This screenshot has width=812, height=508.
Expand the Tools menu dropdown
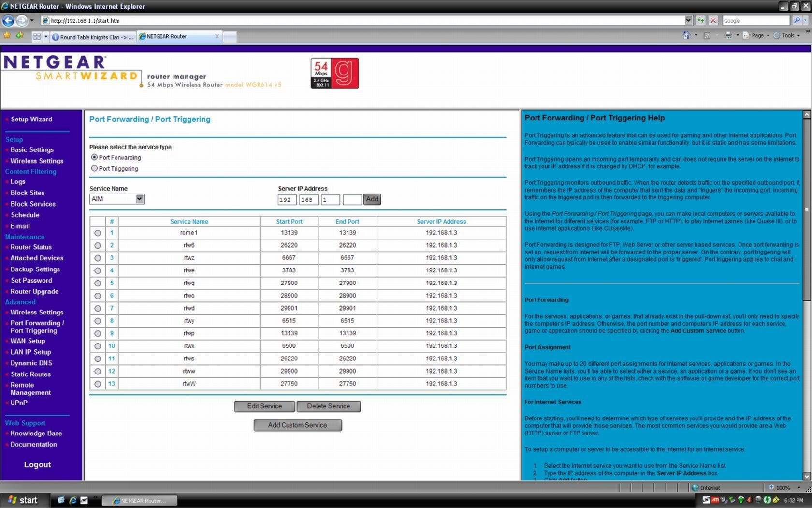(788, 35)
